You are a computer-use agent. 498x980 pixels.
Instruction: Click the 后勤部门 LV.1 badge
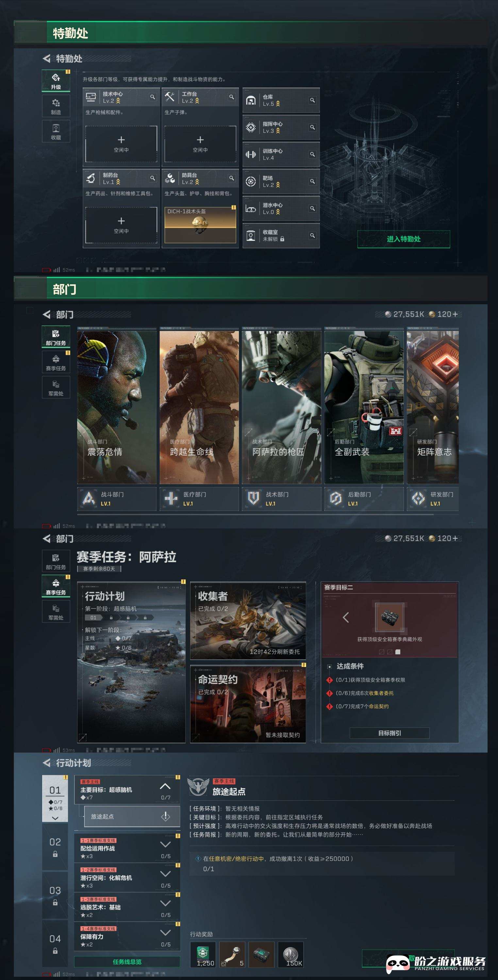point(364,499)
